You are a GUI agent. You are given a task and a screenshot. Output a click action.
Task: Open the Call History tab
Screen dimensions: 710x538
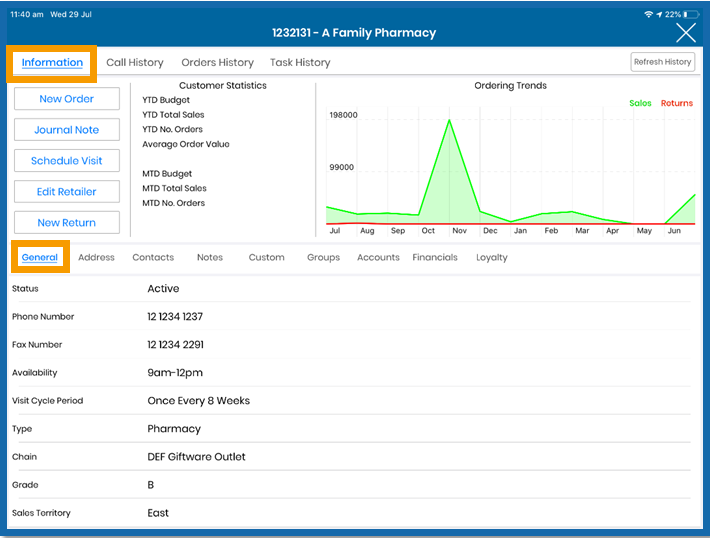coord(135,62)
